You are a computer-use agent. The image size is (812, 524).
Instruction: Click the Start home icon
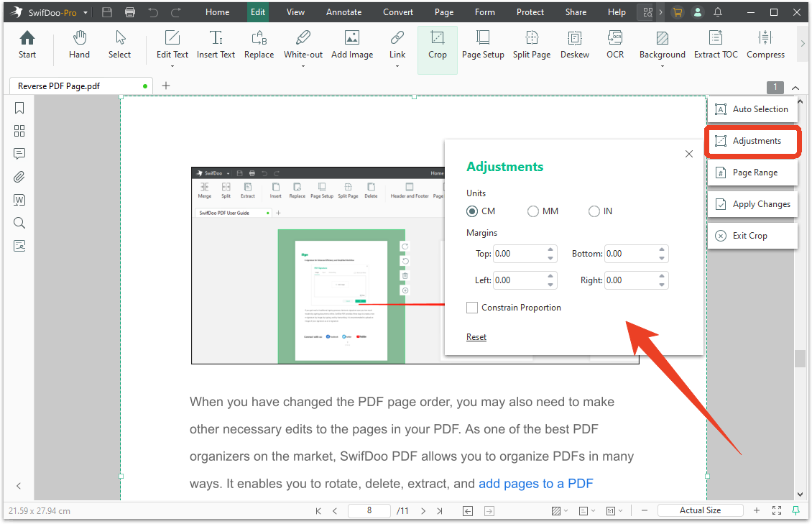(x=27, y=45)
